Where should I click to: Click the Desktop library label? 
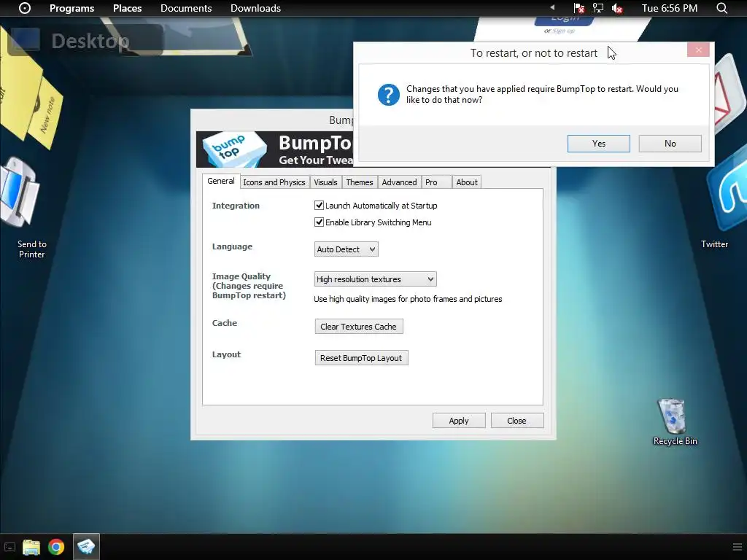90,41
